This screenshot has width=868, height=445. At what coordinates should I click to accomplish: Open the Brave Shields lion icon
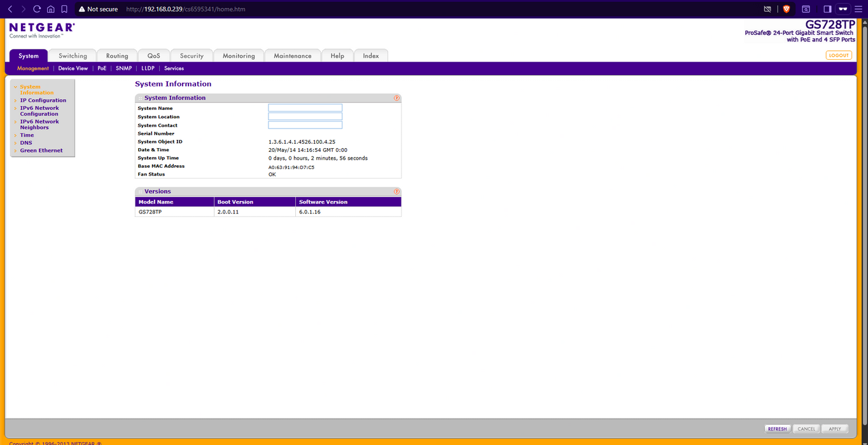(787, 9)
